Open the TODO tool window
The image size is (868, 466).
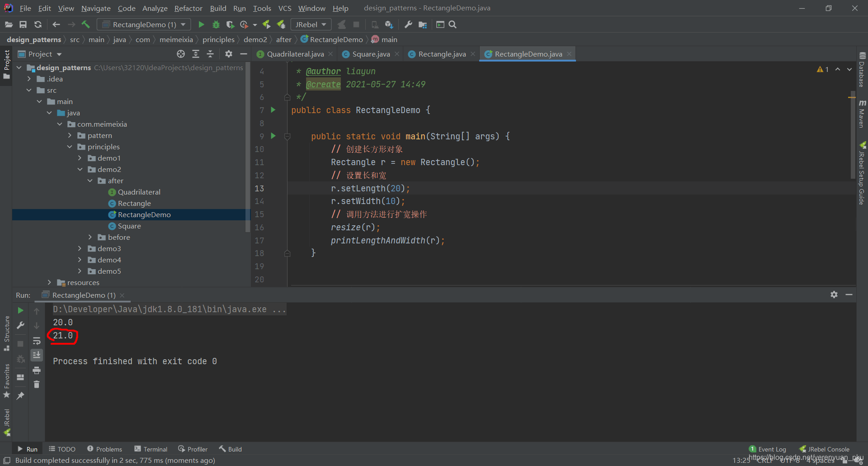click(x=62, y=449)
